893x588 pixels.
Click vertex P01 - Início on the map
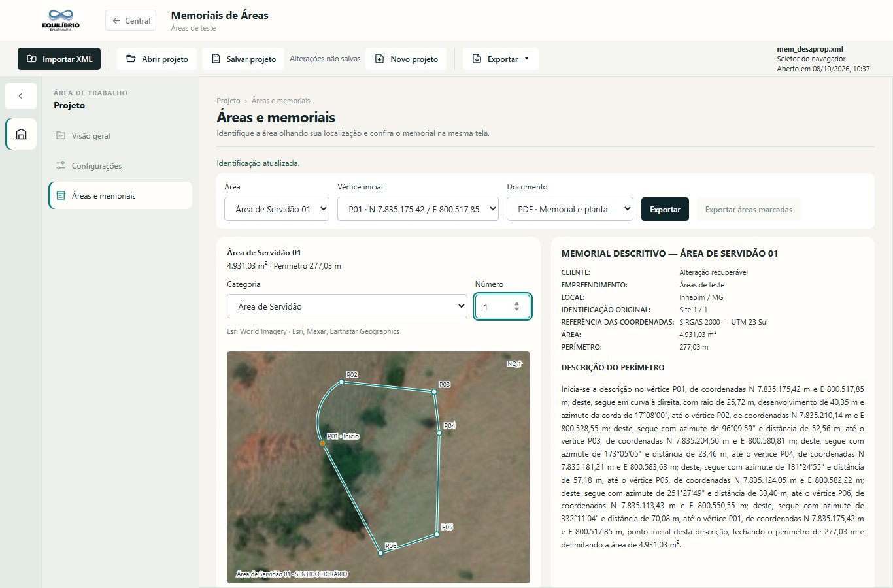pyautogui.click(x=322, y=443)
